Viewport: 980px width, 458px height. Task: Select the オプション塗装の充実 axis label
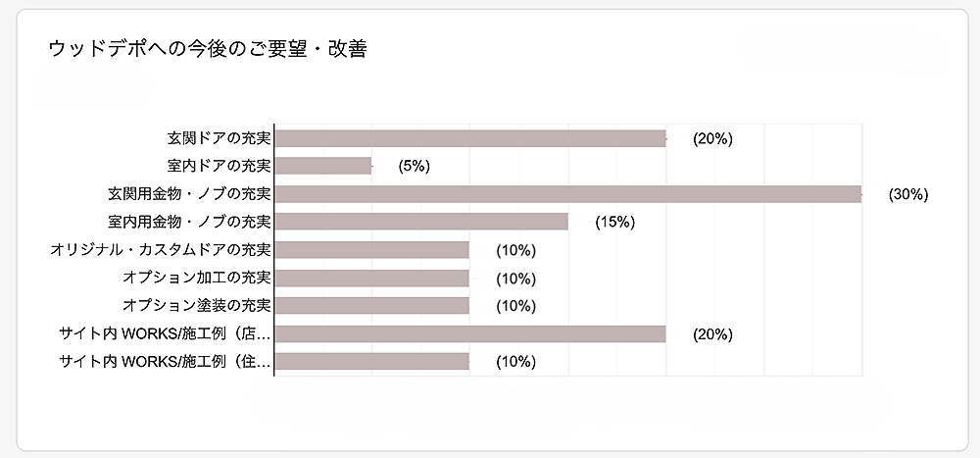coord(197,305)
